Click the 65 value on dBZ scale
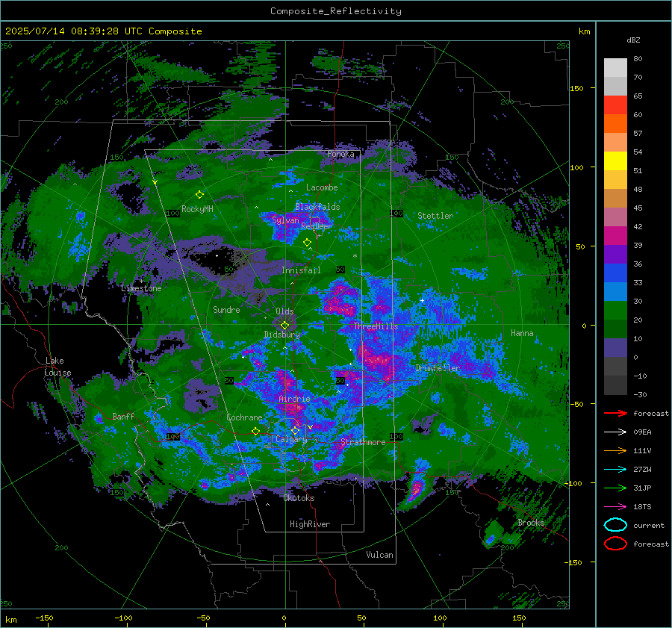 point(638,96)
